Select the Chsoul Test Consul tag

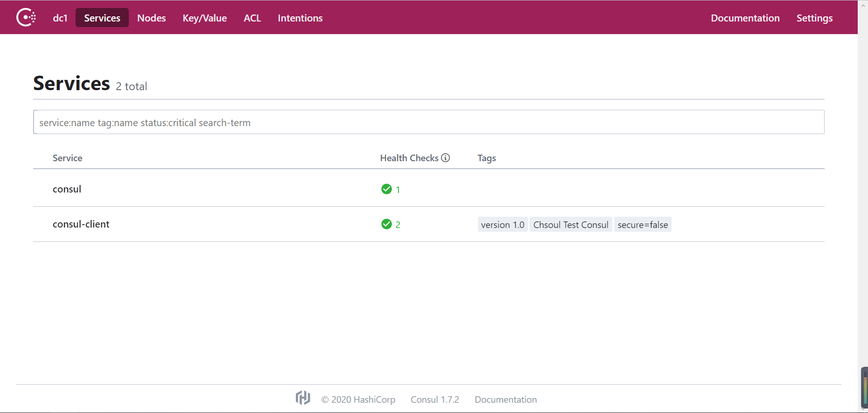571,225
